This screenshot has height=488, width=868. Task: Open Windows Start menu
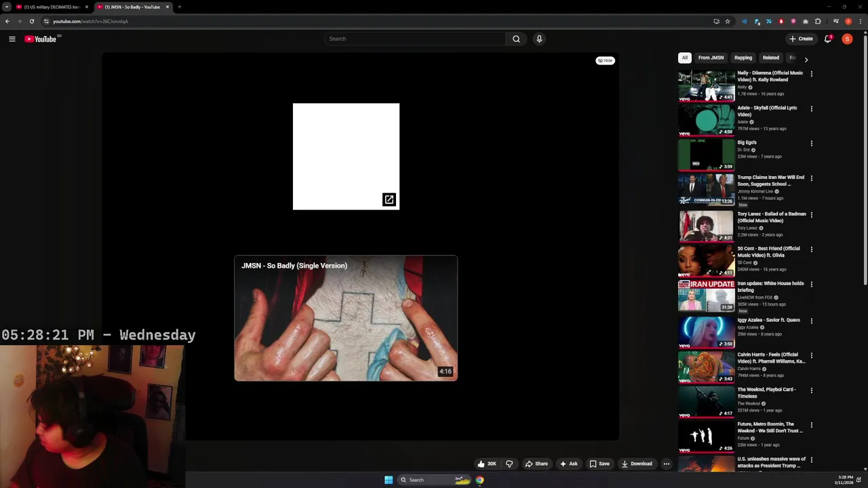click(389, 480)
